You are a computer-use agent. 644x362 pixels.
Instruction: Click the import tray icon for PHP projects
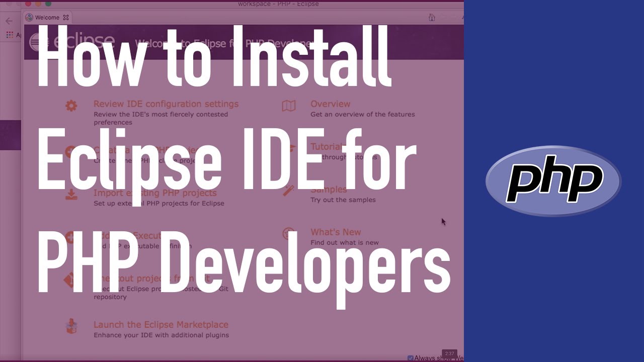(x=71, y=195)
